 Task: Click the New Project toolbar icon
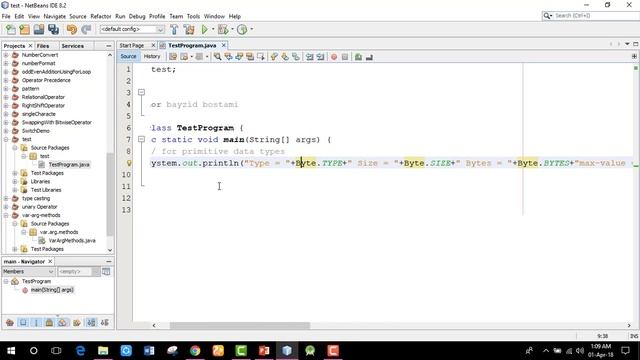point(24,29)
